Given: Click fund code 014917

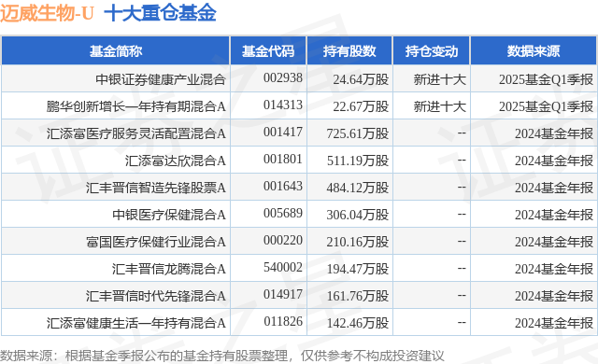Looking at the screenshot, I should click(283, 294).
